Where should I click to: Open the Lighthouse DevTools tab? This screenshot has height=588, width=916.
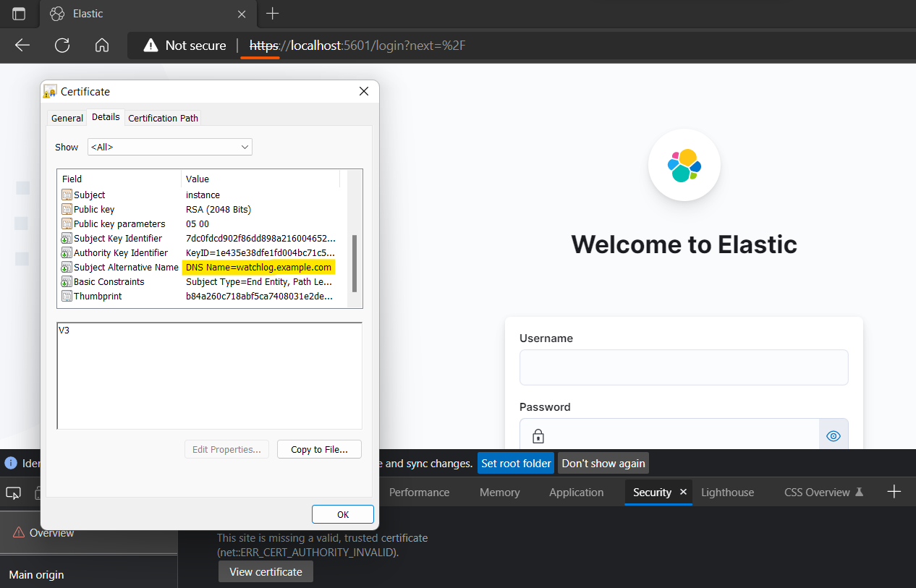727,492
